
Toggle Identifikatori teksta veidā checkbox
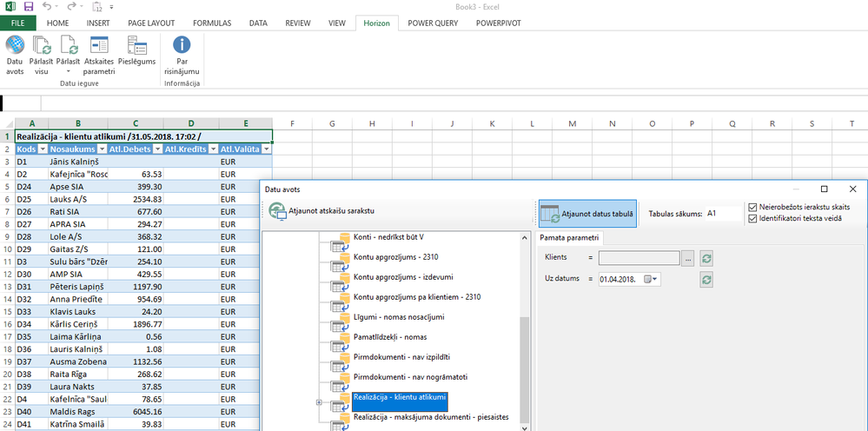752,218
